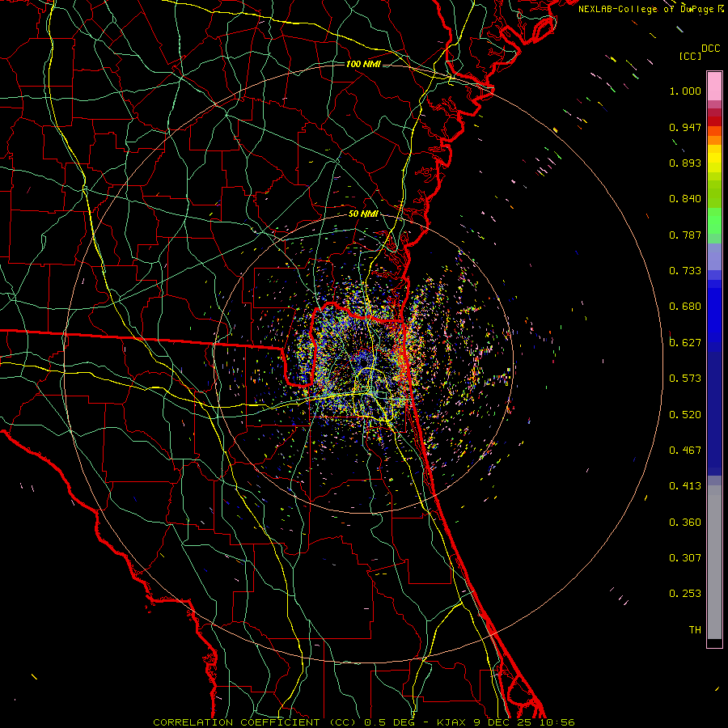Select the 0.360 scale value
Image resolution: width=728 pixels, height=728 pixels.
pyautogui.click(x=685, y=523)
